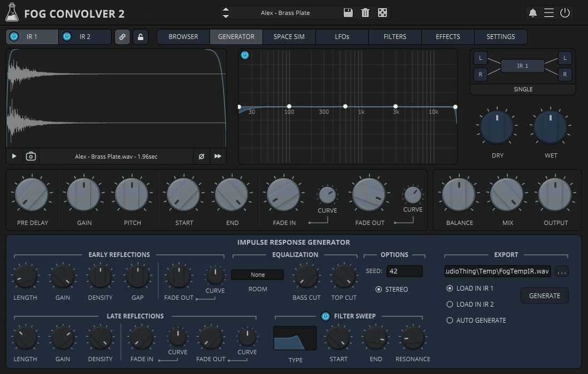The width and height of the screenshot is (588, 374).
Task: Open the Room type dropdown showing None
Action: click(x=257, y=274)
